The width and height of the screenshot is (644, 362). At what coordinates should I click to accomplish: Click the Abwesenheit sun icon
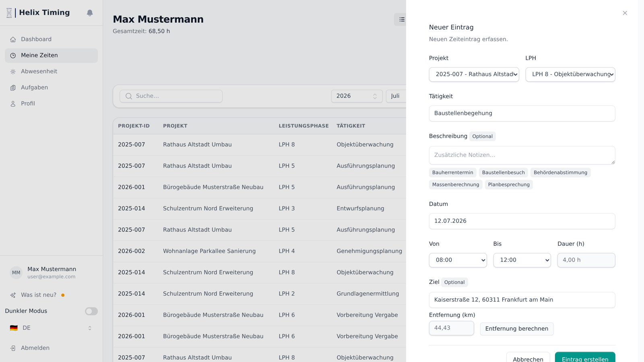[x=13, y=72]
